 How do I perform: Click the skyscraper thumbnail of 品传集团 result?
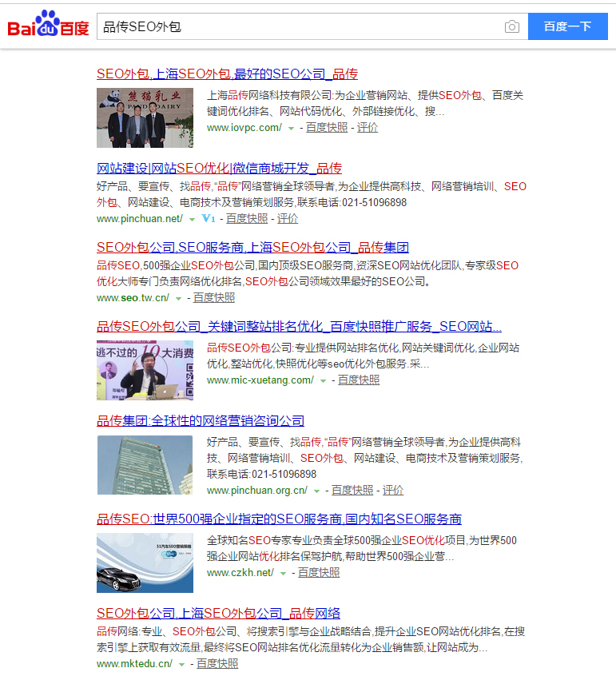click(145, 465)
